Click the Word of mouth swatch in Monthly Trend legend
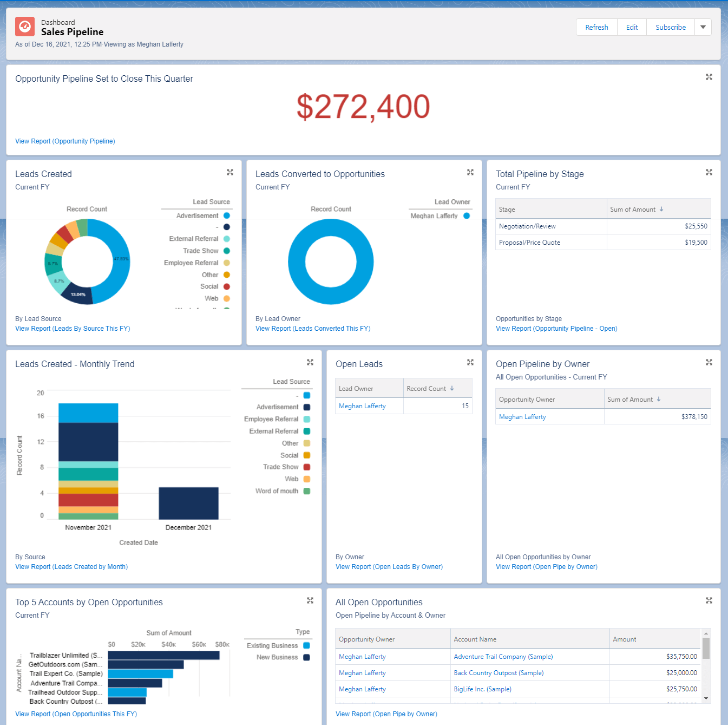 pyautogui.click(x=307, y=491)
